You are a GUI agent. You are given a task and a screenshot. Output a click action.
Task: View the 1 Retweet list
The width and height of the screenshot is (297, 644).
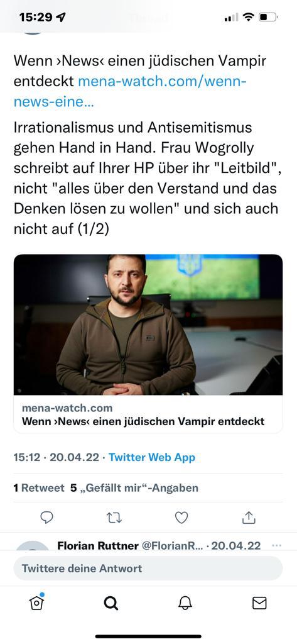click(x=39, y=487)
